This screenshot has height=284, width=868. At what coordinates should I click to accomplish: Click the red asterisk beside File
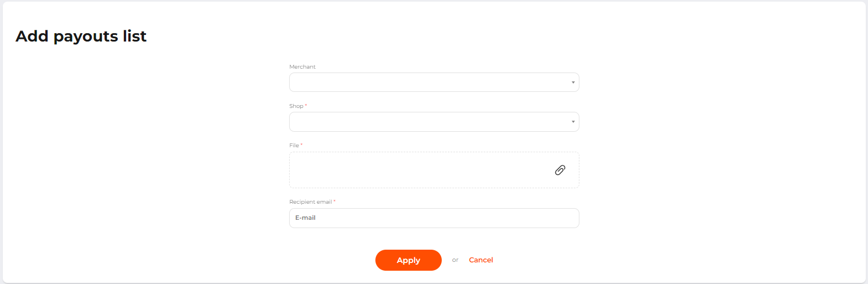tap(301, 144)
